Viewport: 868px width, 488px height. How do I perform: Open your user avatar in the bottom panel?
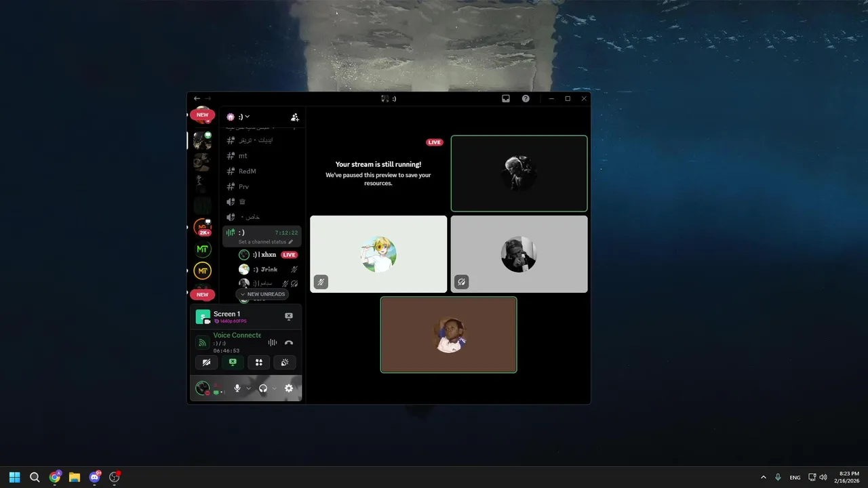click(202, 388)
